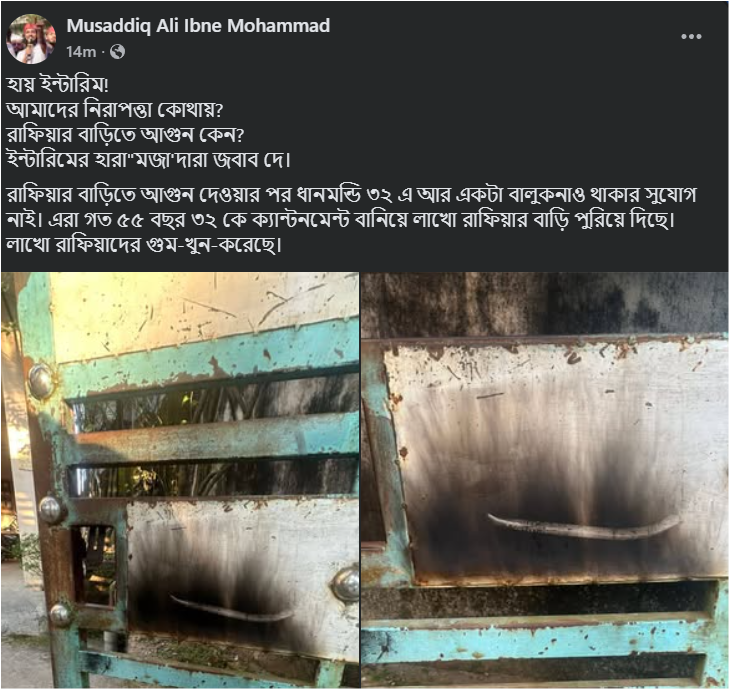View the left photo of burnt gate

[180, 480]
